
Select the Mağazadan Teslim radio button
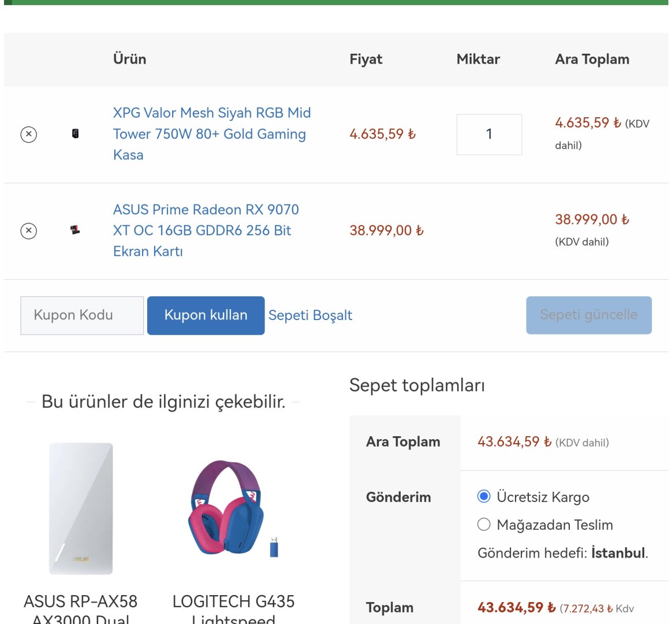point(484,525)
